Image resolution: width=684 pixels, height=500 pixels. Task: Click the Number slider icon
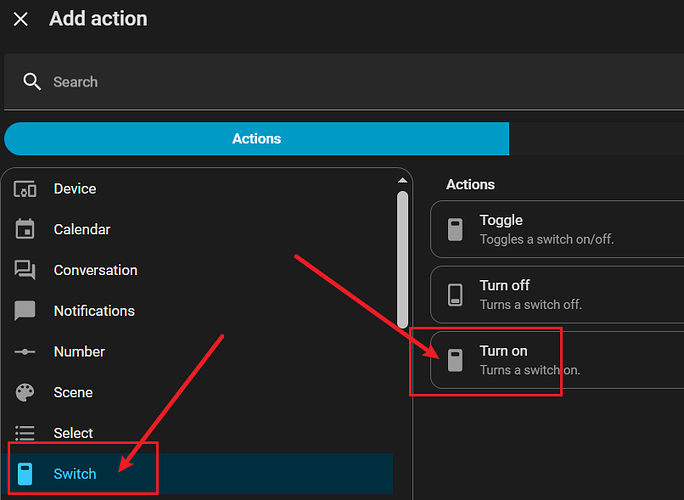[x=25, y=352]
